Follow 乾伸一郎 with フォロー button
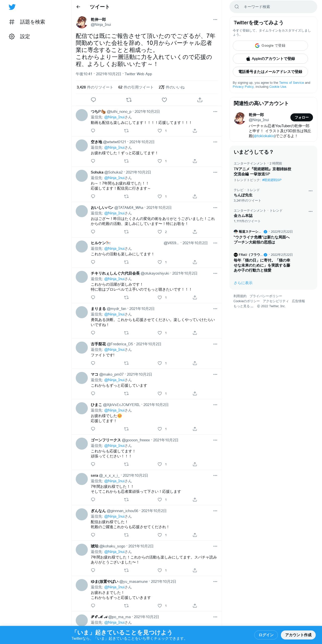Image resolution: width=322 pixels, height=644 pixels. click(x=302, y=117)
